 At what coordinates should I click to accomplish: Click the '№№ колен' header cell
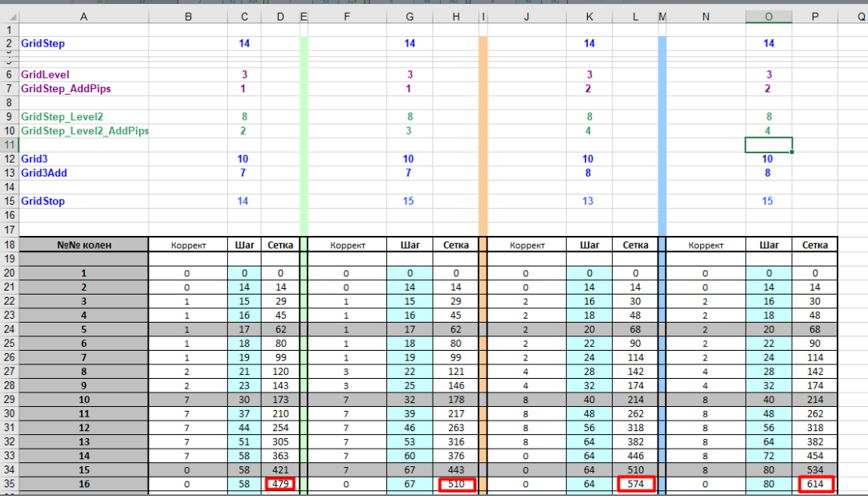pos(84,245)
